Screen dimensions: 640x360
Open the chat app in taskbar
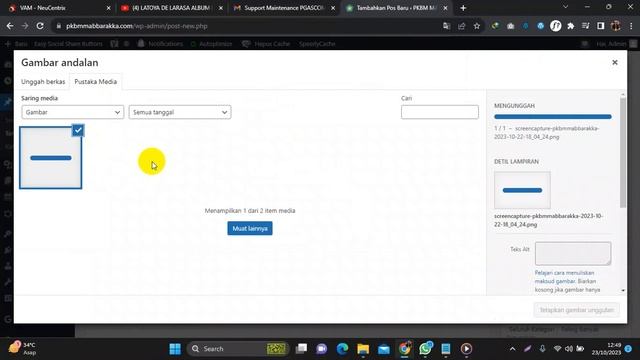pos(322,349)
